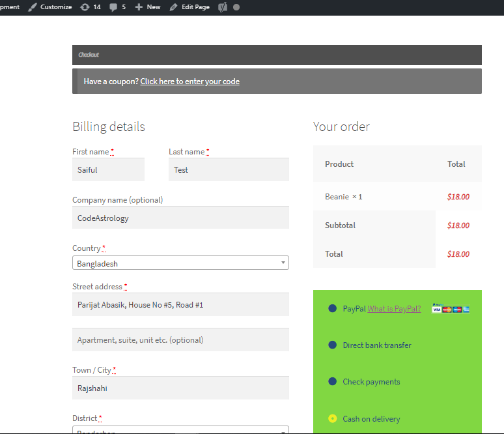Select Cash on delivery radio button
This screenshot has height=434, width=504.
tap(332, 418)
